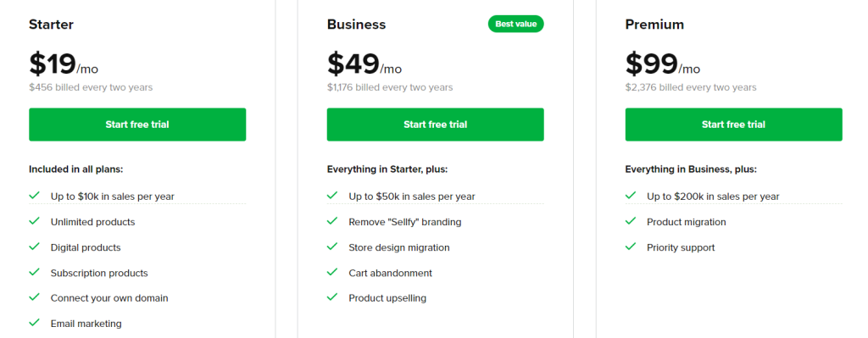Viewport: 868px width, 338px height.
Task: Click Up to $200k in sales per year
Action: point(713,197)
